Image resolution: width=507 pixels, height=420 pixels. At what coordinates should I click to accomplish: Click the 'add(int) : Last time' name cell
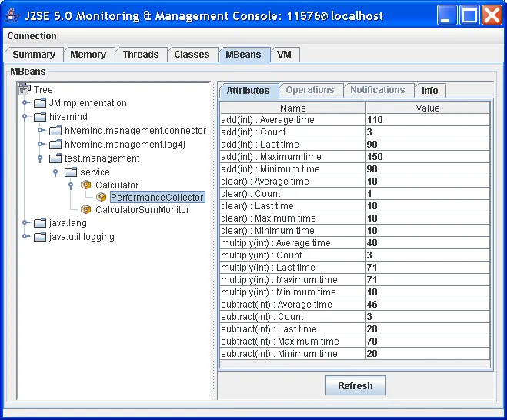(293, 144)
